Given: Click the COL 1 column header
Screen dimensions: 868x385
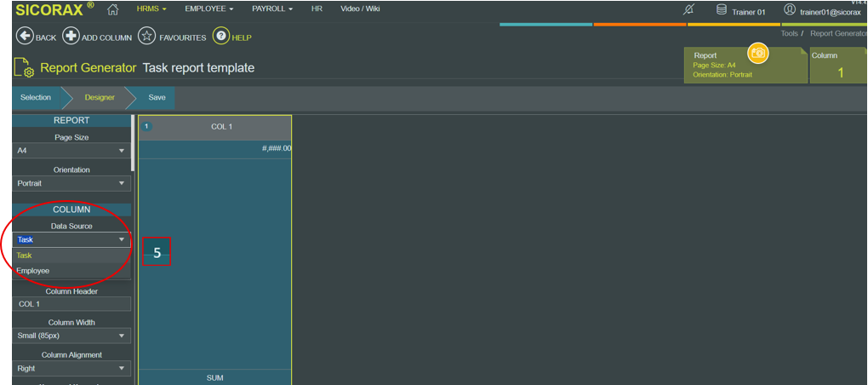Looking at the screenshot, I should point(214,128).
